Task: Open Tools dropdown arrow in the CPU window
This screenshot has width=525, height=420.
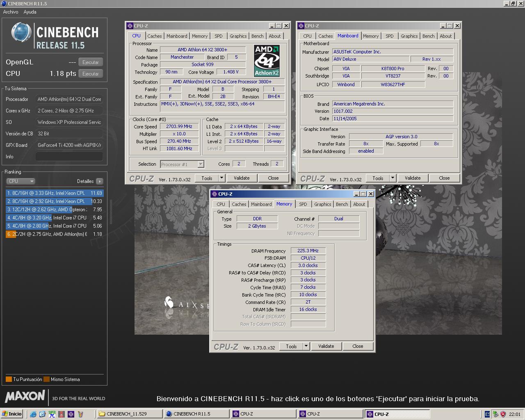Action: coord(222,178)
